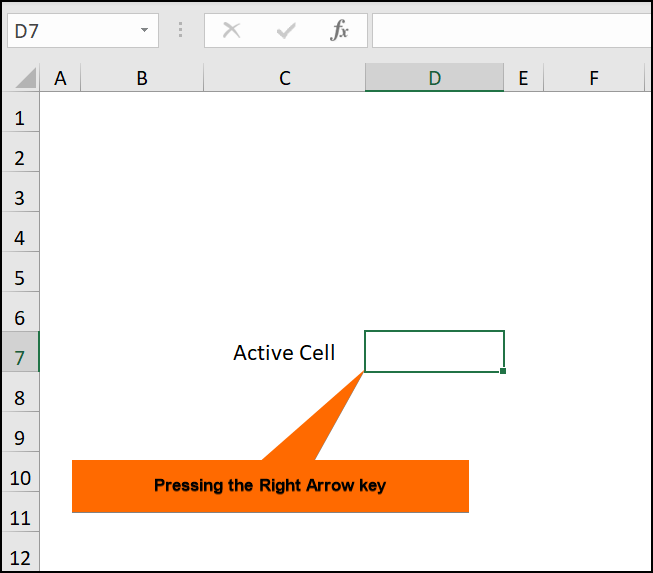Select column D header
The width and height of the screenshot is (653, 573).
(434, 78)
